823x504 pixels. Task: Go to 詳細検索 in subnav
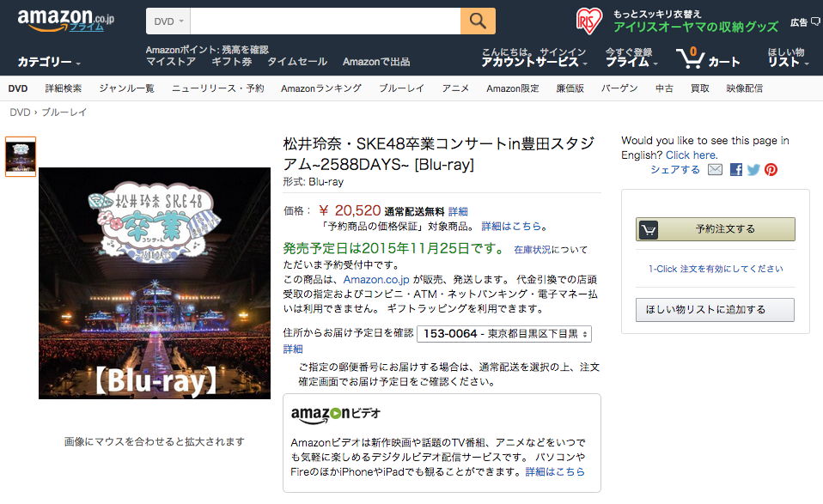[63, 88]
